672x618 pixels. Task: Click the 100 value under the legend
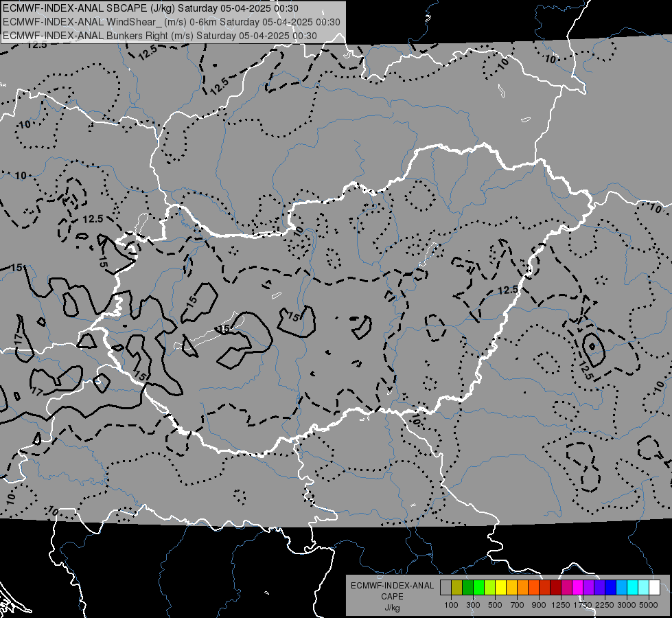click(x=451, y=605)
